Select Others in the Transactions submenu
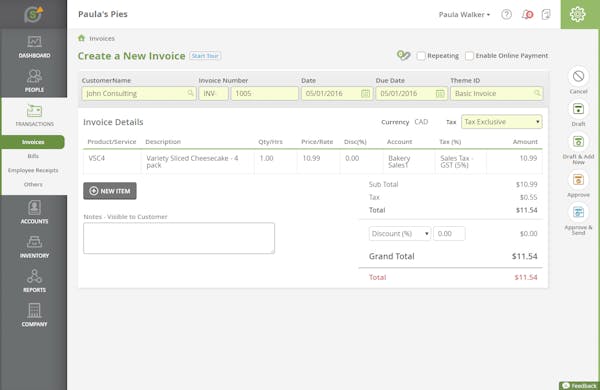Image resolution: width=600 pixels, height=390 pixels. pos(33,184)
